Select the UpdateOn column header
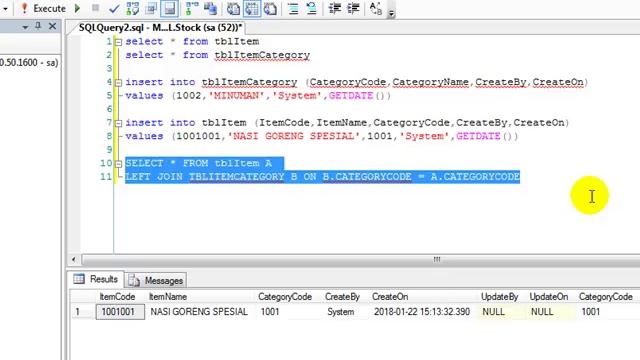Screen dimensions: 640x360 (x=549, y=297)
